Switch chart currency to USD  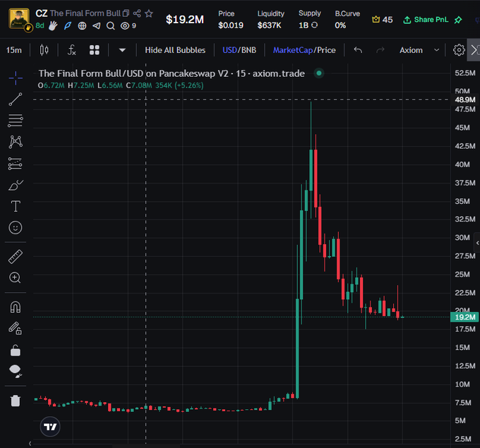[x=229, y=50]
